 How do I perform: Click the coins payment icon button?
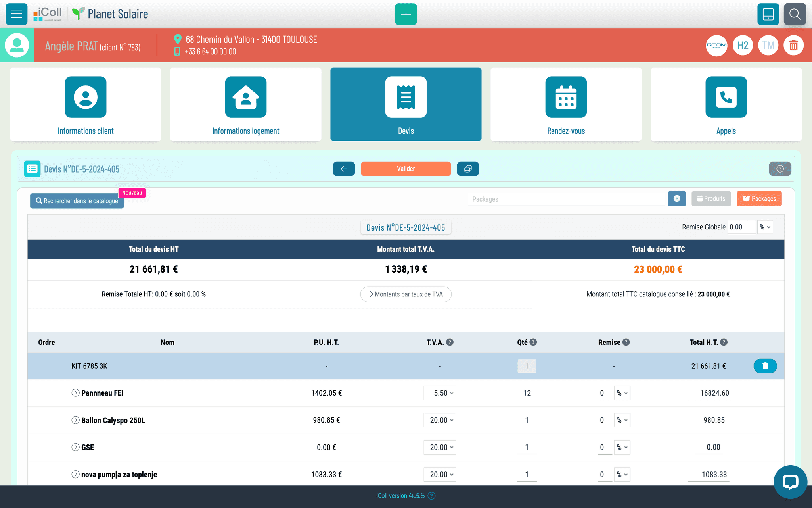point(468,169)
